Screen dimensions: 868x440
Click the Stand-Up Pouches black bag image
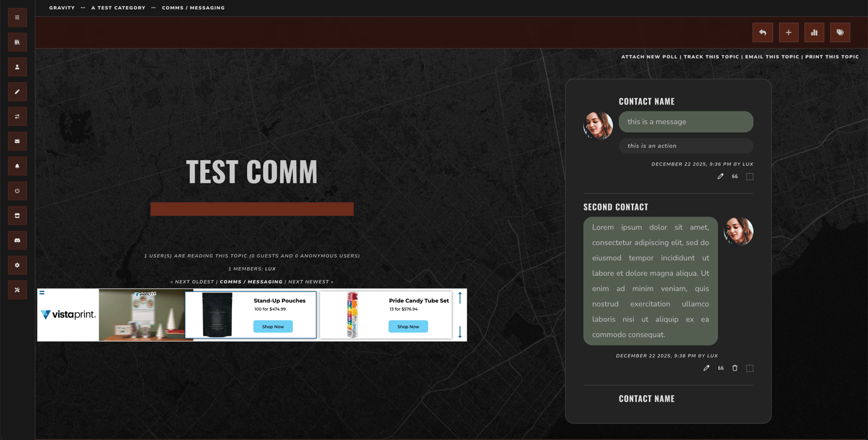click(218, 315)
